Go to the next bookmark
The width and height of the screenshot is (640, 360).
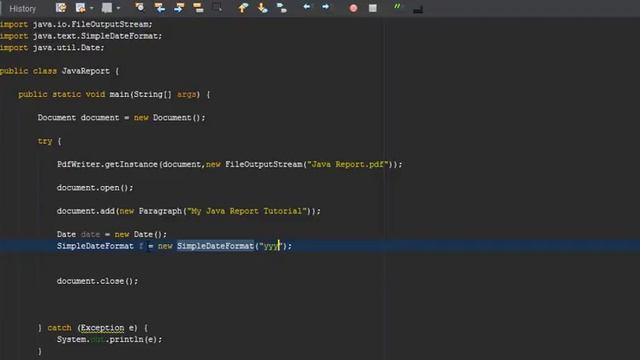262,7
